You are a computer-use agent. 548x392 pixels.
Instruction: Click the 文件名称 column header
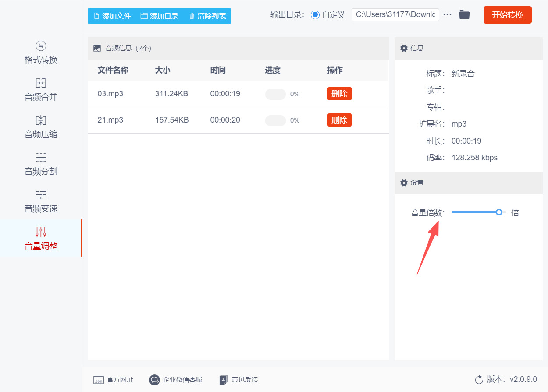coord(113,70)
